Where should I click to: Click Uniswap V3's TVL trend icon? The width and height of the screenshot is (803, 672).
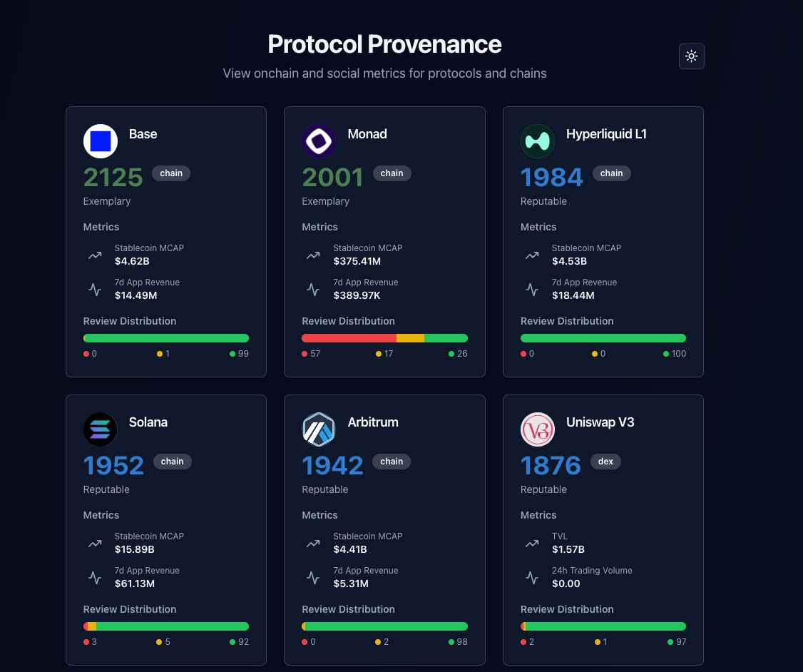(532, 543)
